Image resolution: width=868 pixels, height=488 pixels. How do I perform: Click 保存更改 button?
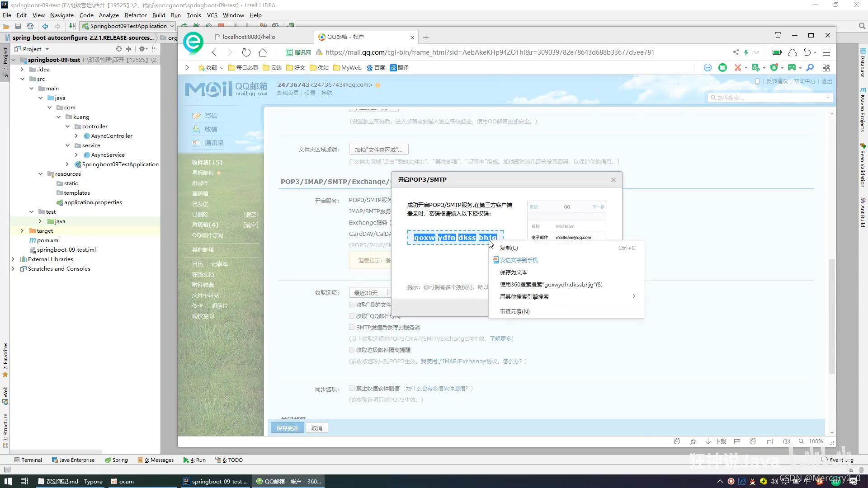[288, 428]
